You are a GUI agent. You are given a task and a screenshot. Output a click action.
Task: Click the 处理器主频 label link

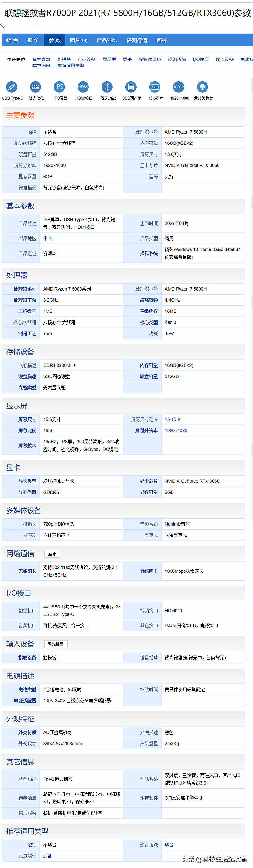tap(25, 300)
